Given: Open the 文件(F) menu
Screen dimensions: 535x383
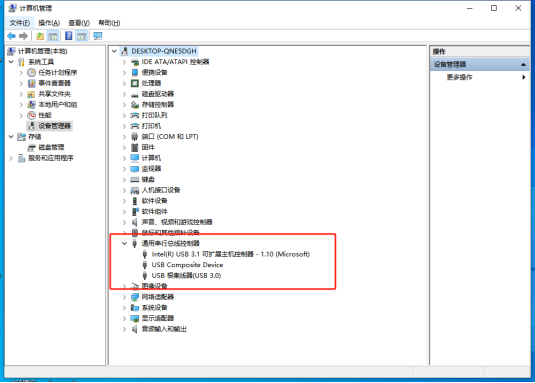Looking at the screenshot, I should point(19,23).
